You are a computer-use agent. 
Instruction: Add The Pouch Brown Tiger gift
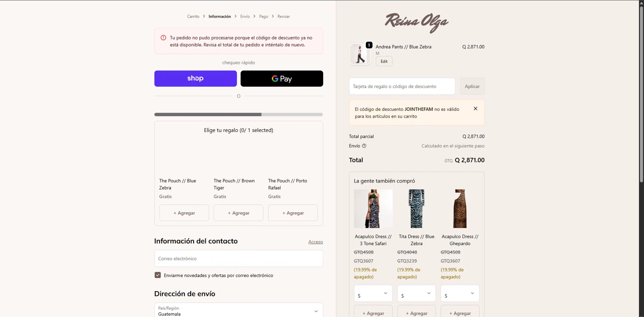(x=239, y=213)
